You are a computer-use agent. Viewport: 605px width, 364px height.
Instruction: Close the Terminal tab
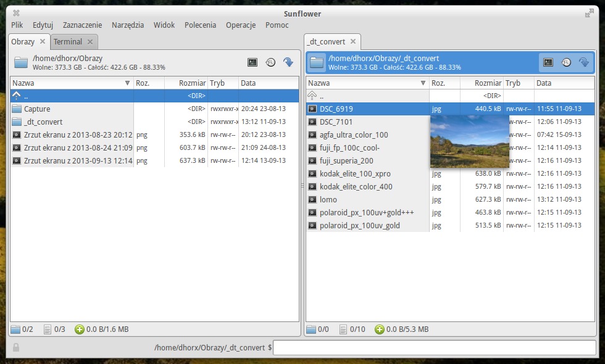[x=90, y=42]
